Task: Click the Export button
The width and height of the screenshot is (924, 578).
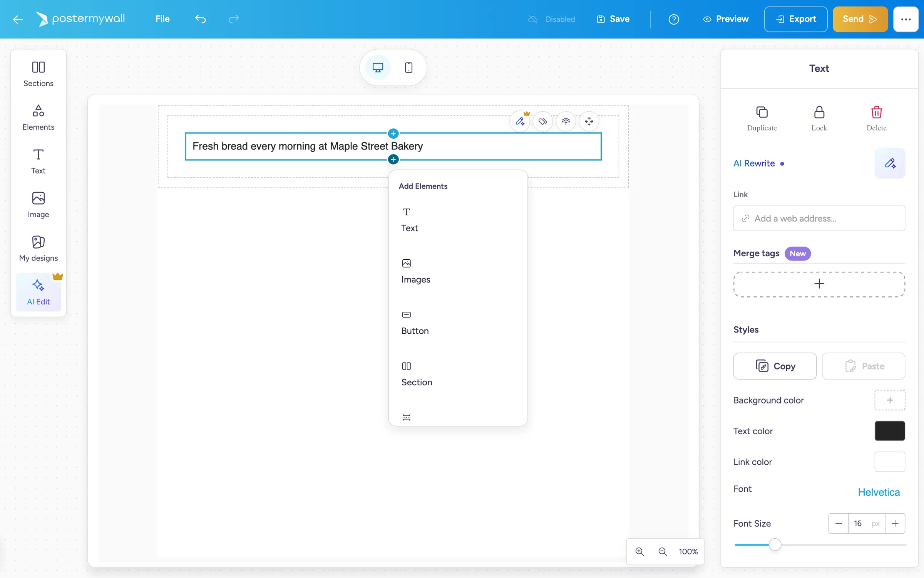Action: click(x=795, y=19)
